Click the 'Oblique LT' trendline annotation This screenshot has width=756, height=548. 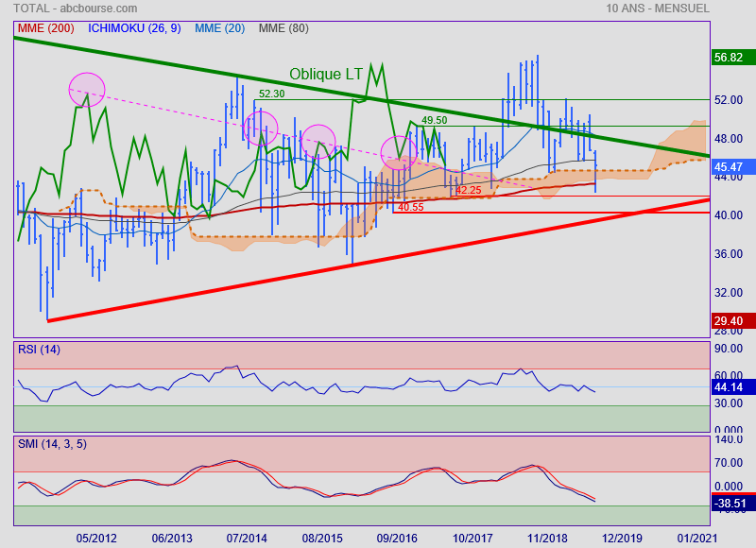tap(326, 75)
